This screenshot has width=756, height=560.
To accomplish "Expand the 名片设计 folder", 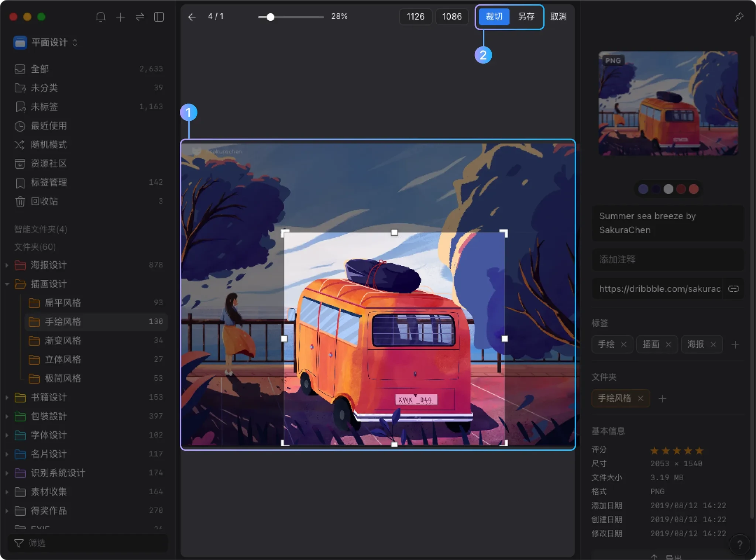I will coord(7,454).
